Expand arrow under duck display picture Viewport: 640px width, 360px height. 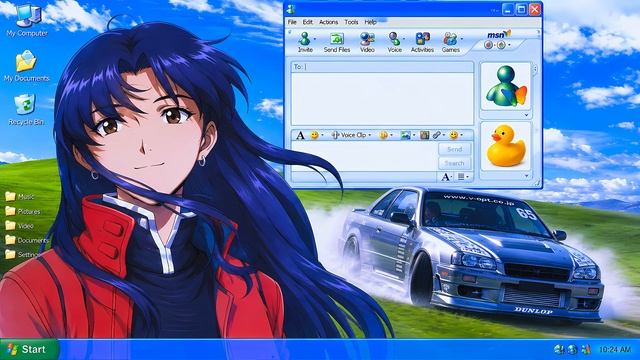[526, 176]
